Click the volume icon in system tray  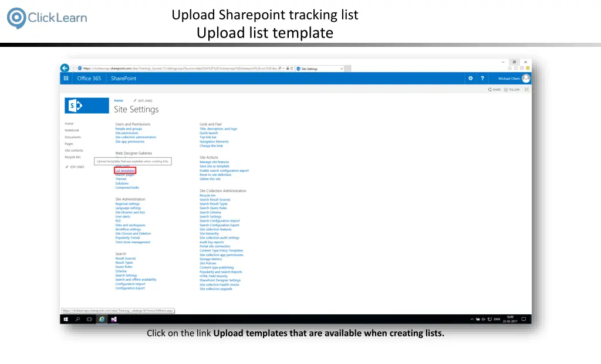pyautogui.click(x=484, y=319)
